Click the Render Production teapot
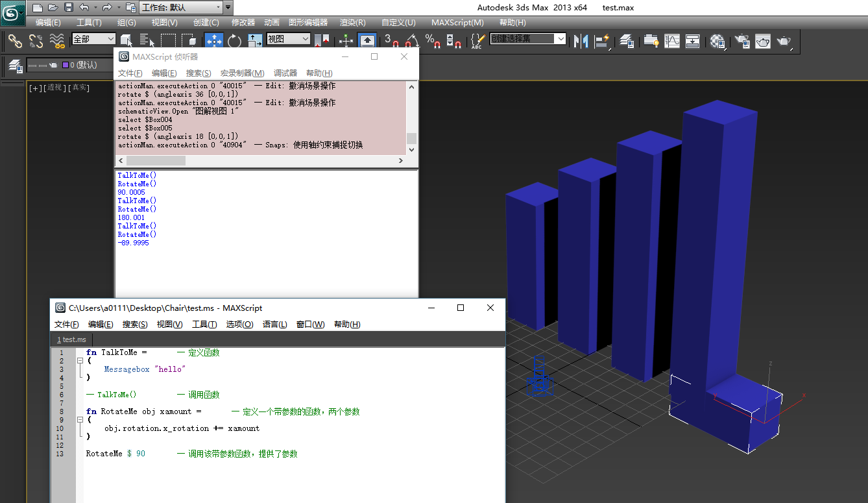This screenshot has width=868, height=503. click(784, 41)
